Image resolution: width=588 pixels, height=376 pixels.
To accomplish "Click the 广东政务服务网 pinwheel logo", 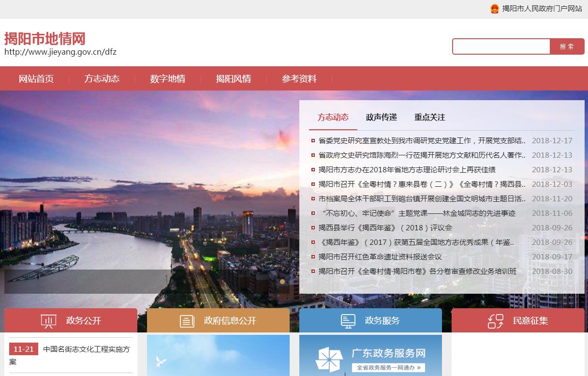I will 329,361.
